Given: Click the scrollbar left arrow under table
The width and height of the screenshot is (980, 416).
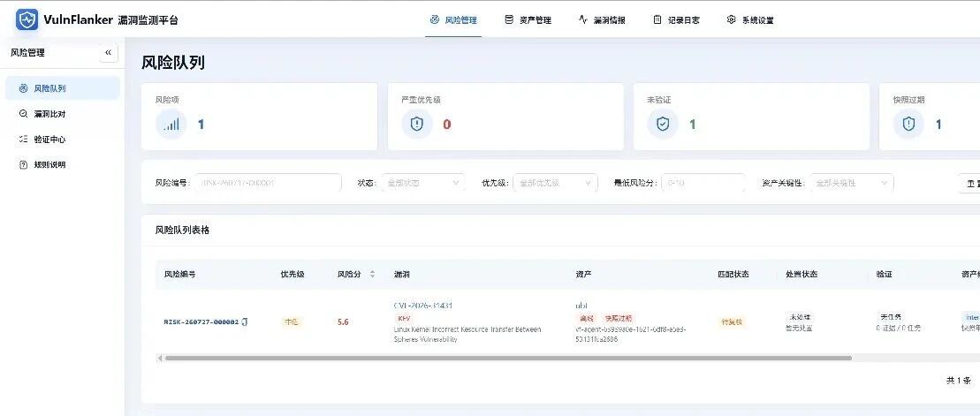Looking at the screenshot, I should click(159, 358).
